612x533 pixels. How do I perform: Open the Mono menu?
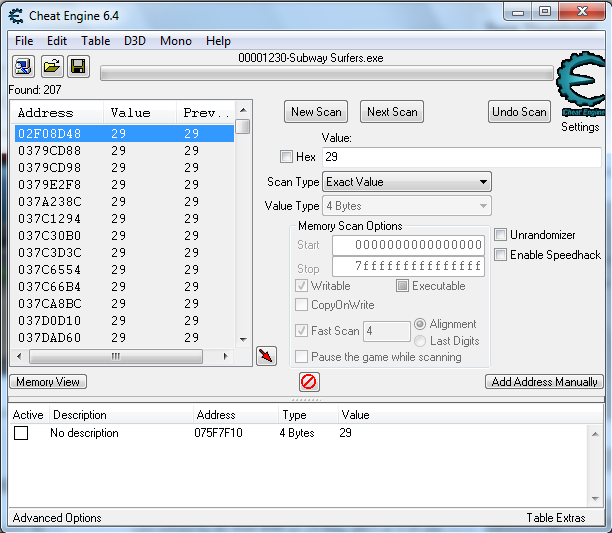[x=176, y=41]
